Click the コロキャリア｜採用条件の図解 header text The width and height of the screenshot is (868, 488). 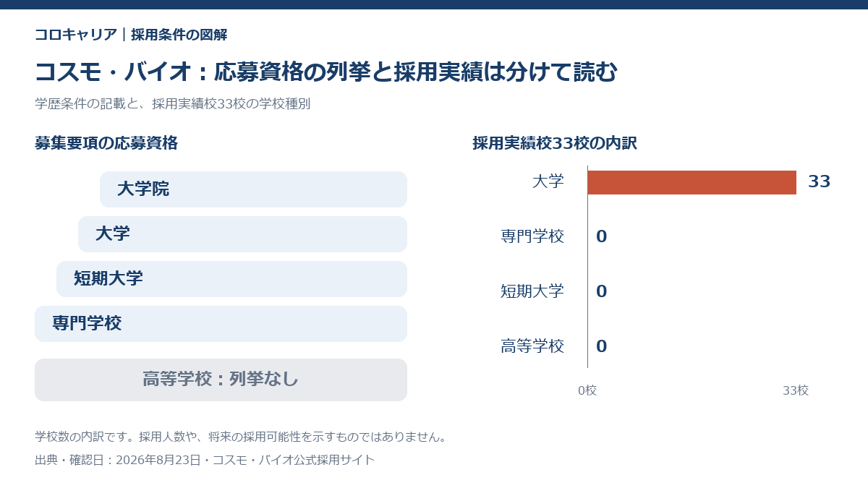pos(131,35)
